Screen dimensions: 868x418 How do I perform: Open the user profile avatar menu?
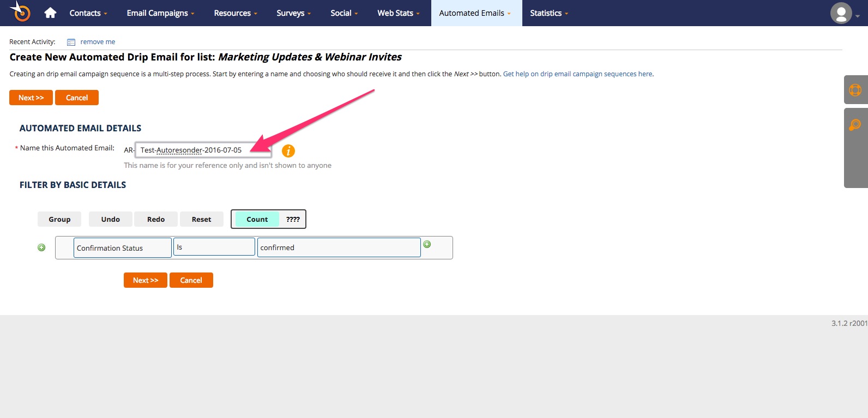coord(841,13)
